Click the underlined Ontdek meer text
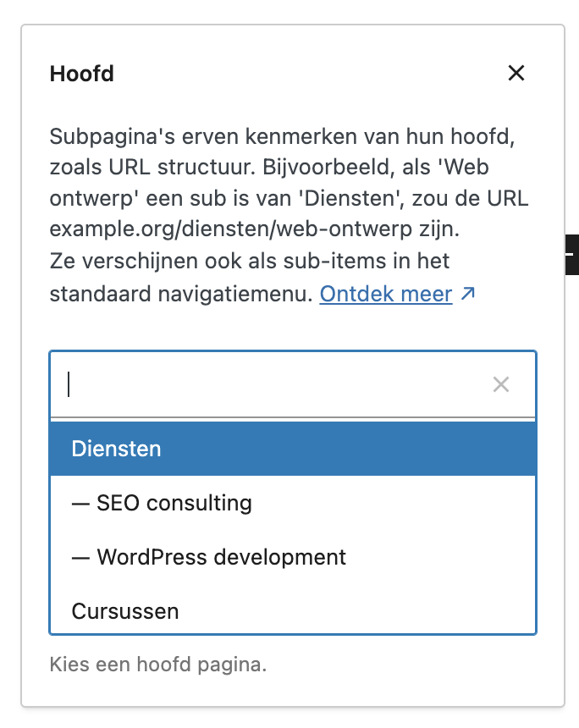The height and width of the screenshot is (728, 579). [384, 294]
